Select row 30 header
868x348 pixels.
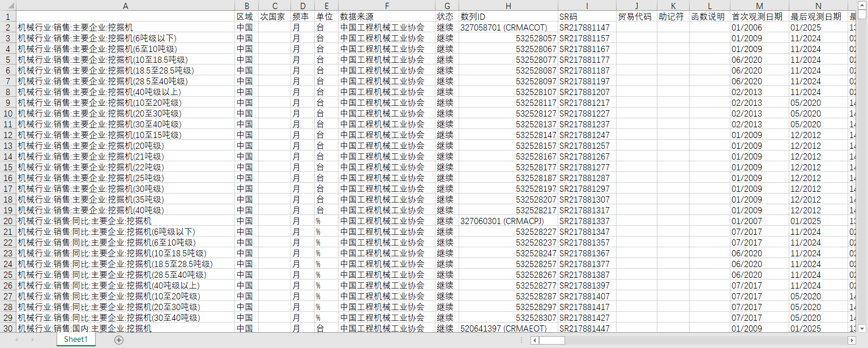tap(8, 328)
